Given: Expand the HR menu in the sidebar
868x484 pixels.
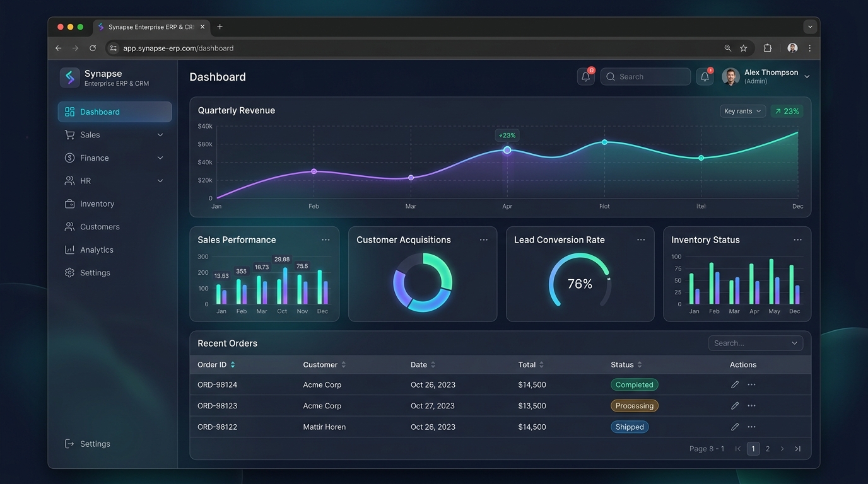Looking at the screenshot, I should [x=160, y=181].
